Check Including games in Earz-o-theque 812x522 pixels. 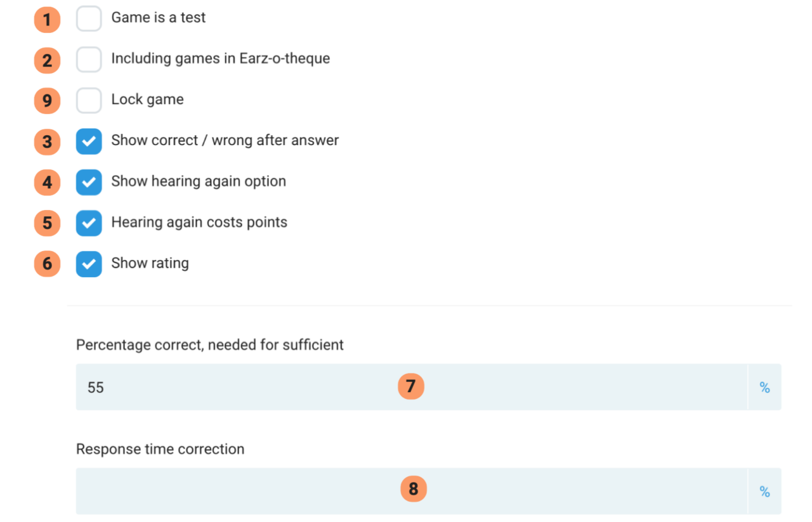(x=89, y=60)
